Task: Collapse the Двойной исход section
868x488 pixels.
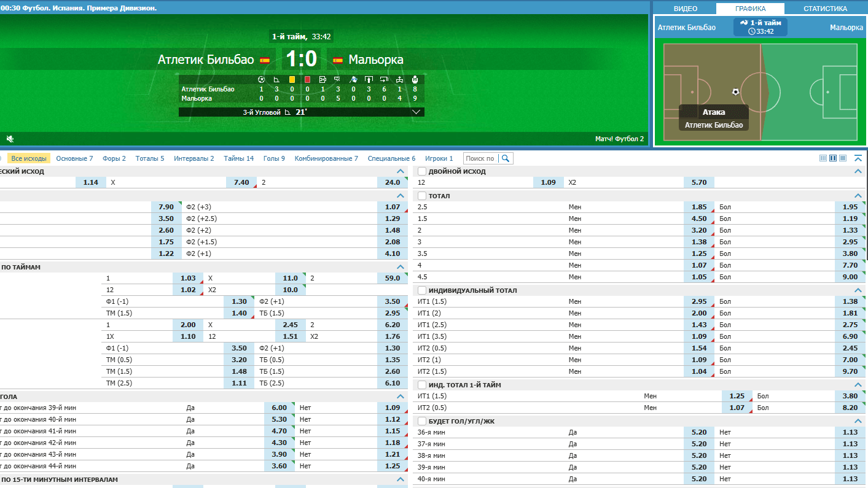Action: click(858, 171)
